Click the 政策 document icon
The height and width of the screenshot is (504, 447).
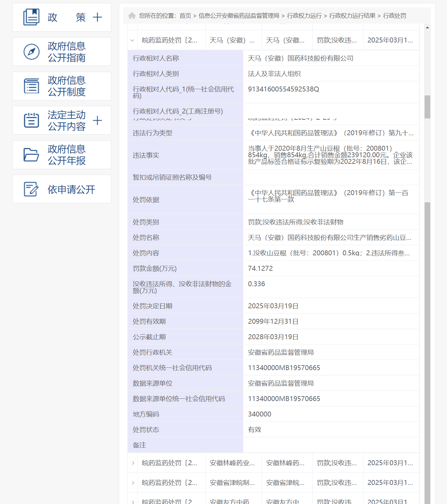[31, 17]
